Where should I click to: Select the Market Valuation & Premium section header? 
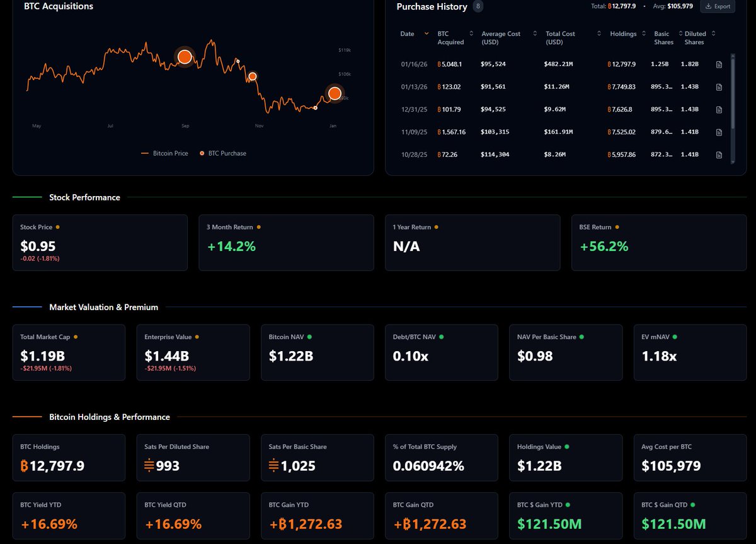click(102, 307)
